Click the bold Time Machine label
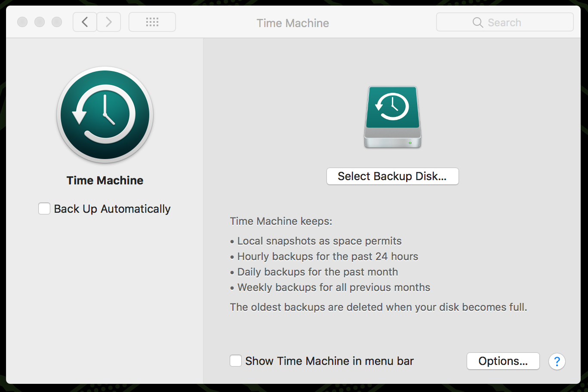Viewport: 588px width, 392px height. [105, 181]
